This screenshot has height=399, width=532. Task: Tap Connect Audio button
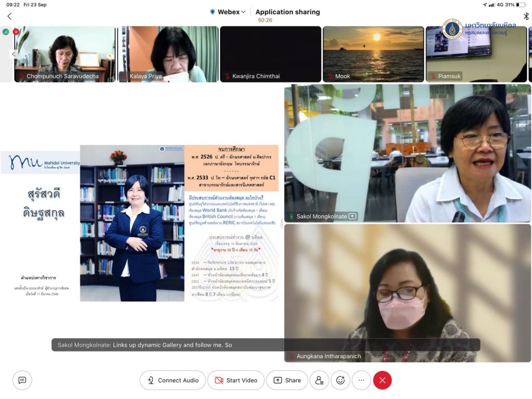(172, 380)
